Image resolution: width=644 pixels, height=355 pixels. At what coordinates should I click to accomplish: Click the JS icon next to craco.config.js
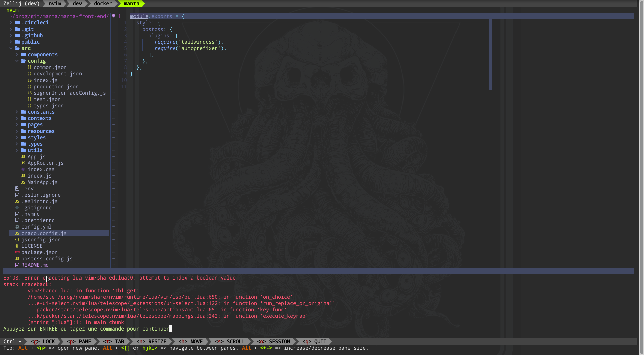pyautogui.click(x=17, y=233)
